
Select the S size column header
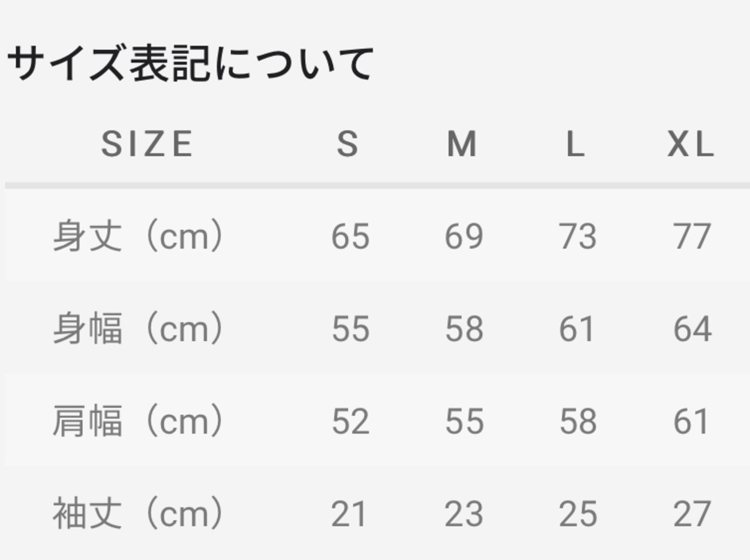347,144
